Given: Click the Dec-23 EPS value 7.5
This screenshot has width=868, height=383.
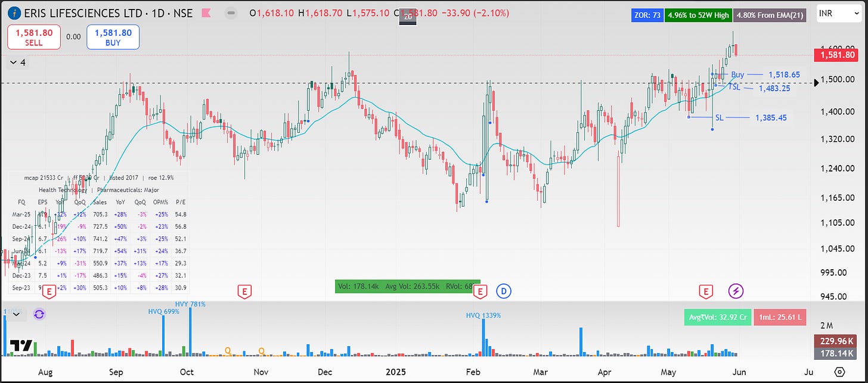Looking at the screenshot, I should (42, 275).
